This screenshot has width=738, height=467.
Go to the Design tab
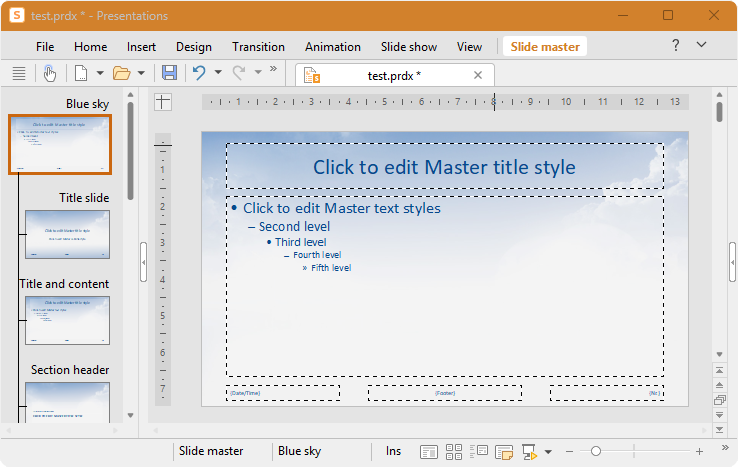[194, 47]
